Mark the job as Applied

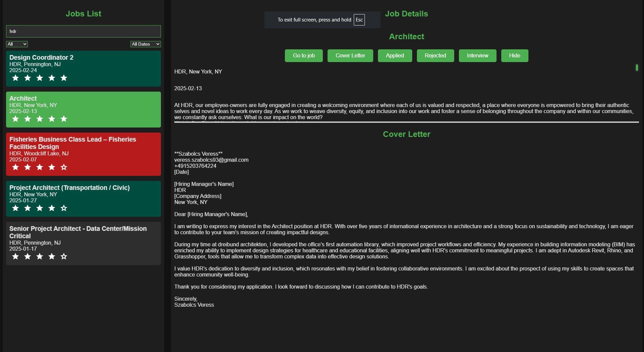[x=395, y=56]
